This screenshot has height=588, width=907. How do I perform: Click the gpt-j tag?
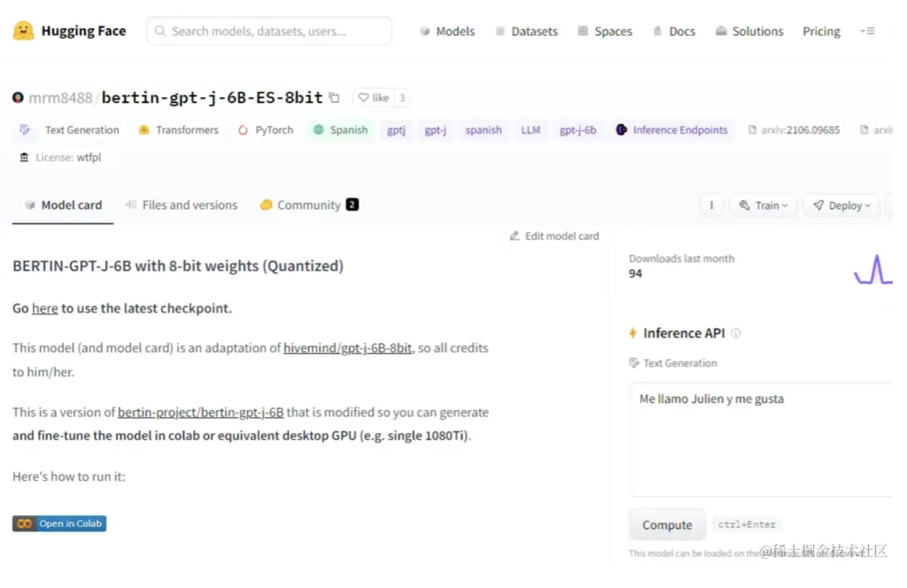[x=435, y=130]
